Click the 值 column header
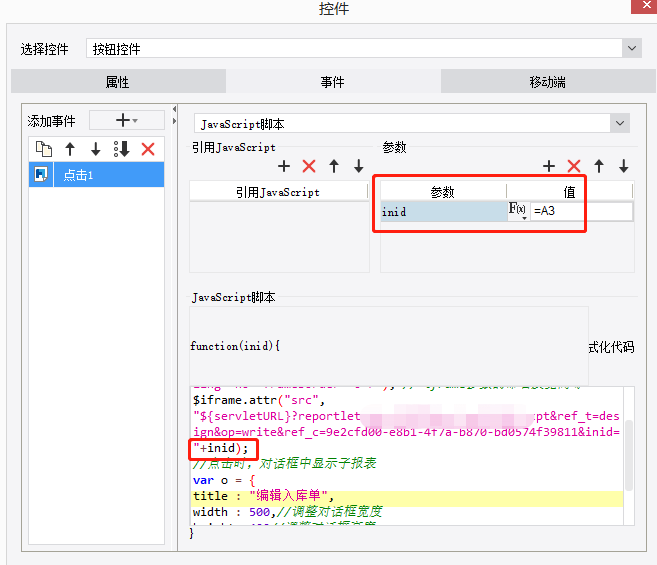The width and height of the screenshot is (657, 565). [x=569, y=192]
